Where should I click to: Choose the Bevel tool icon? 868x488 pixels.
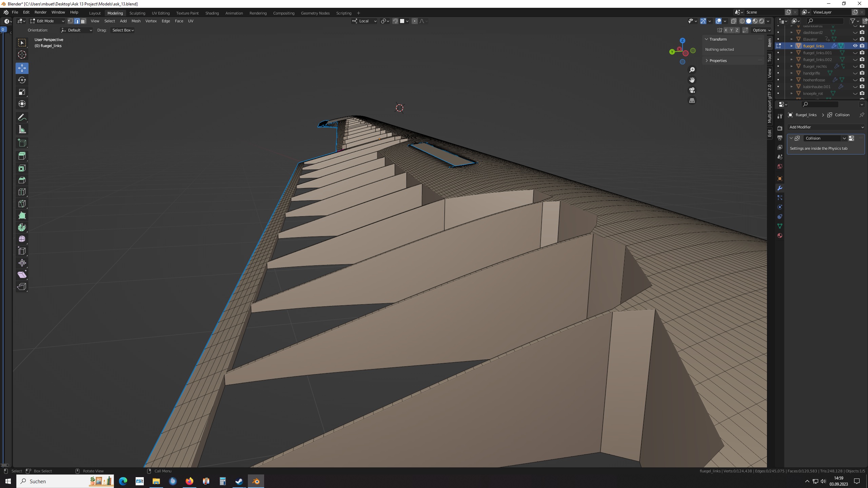tap(22, 180)
